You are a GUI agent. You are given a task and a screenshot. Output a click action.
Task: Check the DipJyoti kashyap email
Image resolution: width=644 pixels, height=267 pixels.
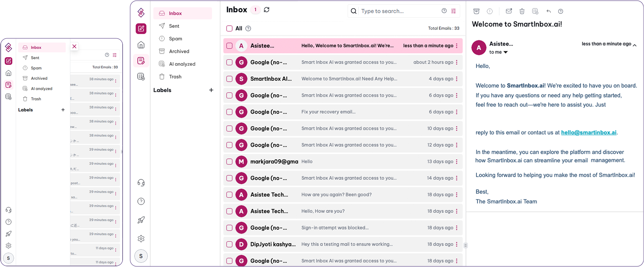pyautogui.click(x=229, y=244)
